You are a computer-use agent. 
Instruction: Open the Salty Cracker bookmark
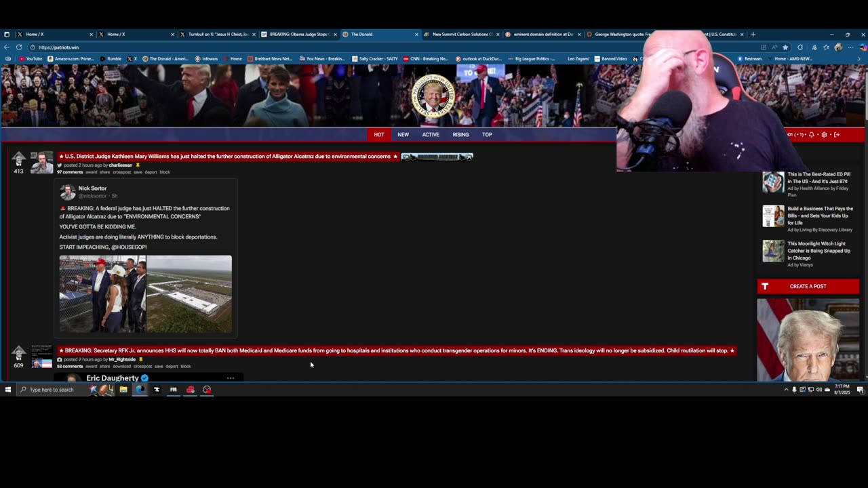coord(375,59)
